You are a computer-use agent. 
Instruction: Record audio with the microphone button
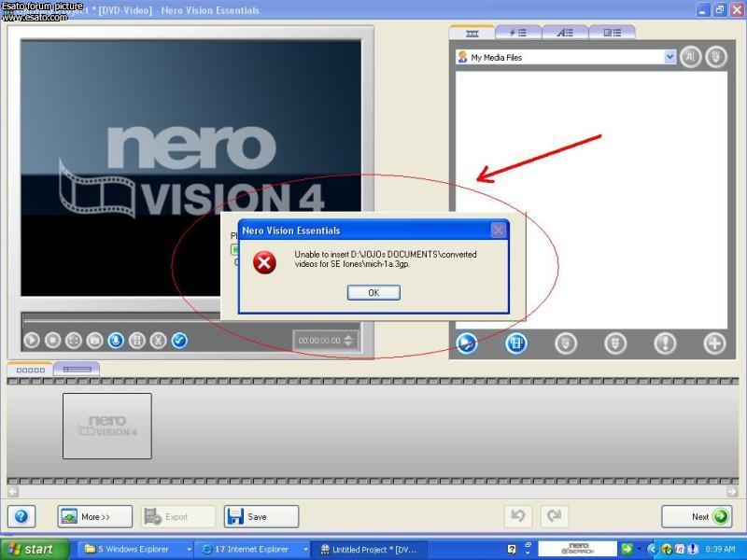coord(116,341)
